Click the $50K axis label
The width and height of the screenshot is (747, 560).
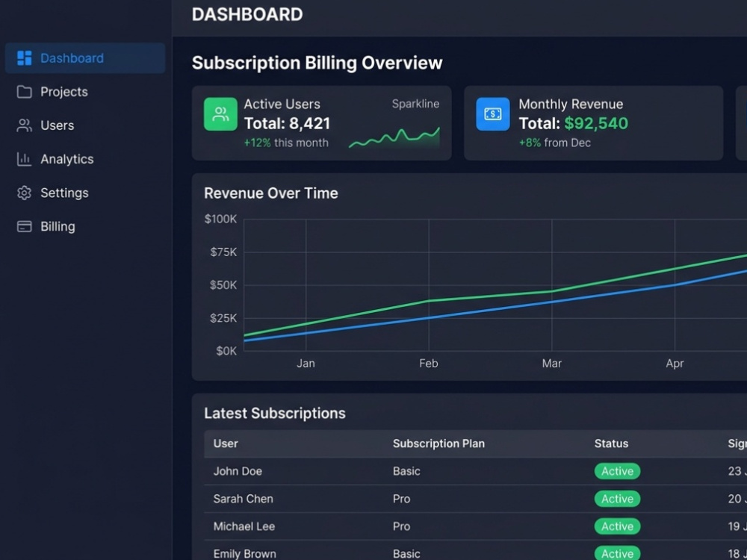pos(223,285)
